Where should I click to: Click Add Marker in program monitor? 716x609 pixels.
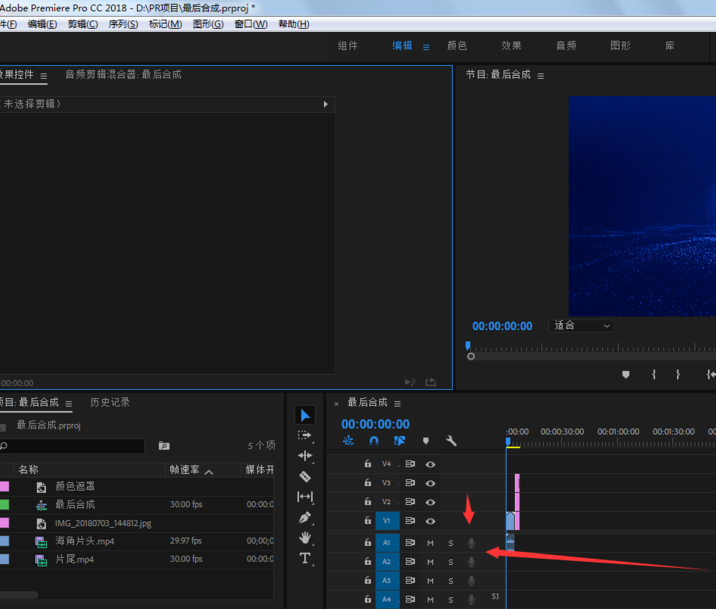(x=626, y=374)
